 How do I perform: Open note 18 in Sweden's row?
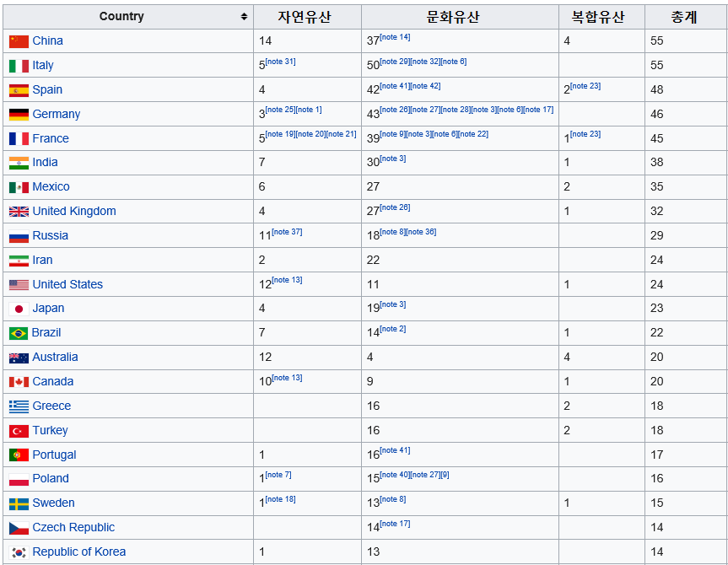(x=280, y=499)
